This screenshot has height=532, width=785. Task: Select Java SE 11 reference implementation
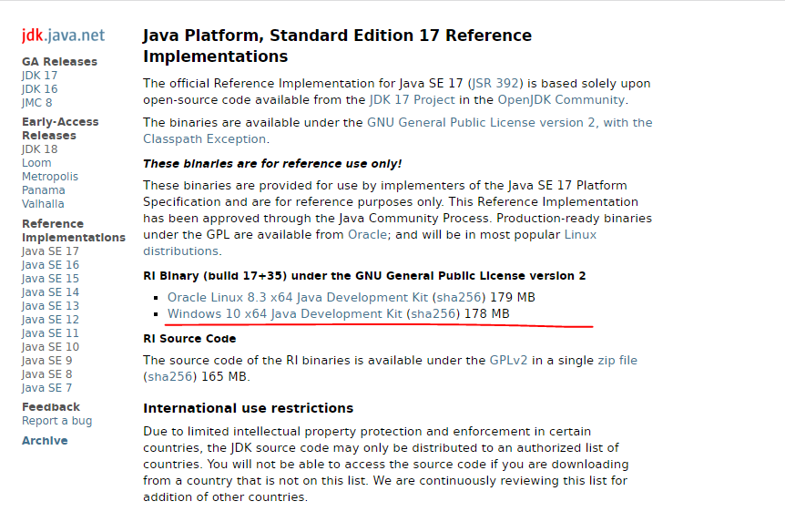pyautogui.click(x=51, y=333)
